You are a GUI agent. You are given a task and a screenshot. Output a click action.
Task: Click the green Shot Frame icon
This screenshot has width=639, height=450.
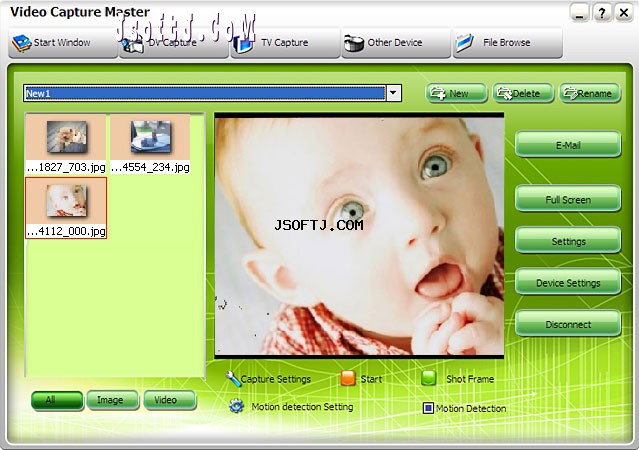click(x=428, y=378)
